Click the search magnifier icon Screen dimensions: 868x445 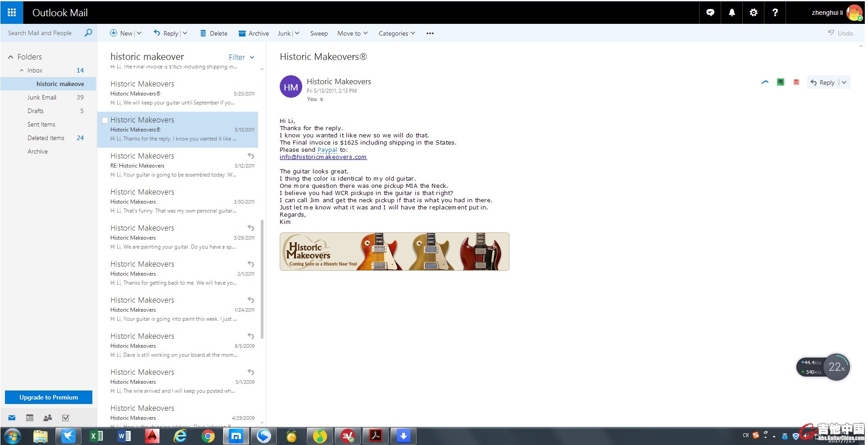tap(88, 33)
